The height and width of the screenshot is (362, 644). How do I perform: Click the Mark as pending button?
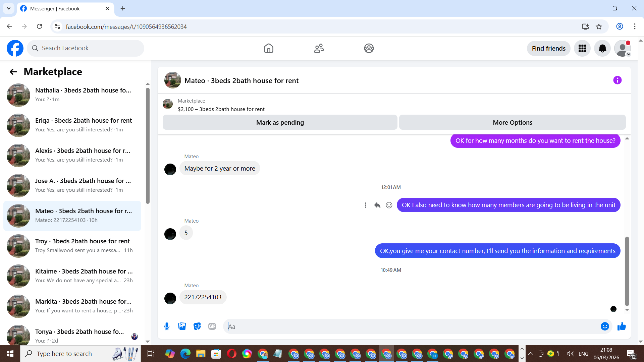(280, 123)
